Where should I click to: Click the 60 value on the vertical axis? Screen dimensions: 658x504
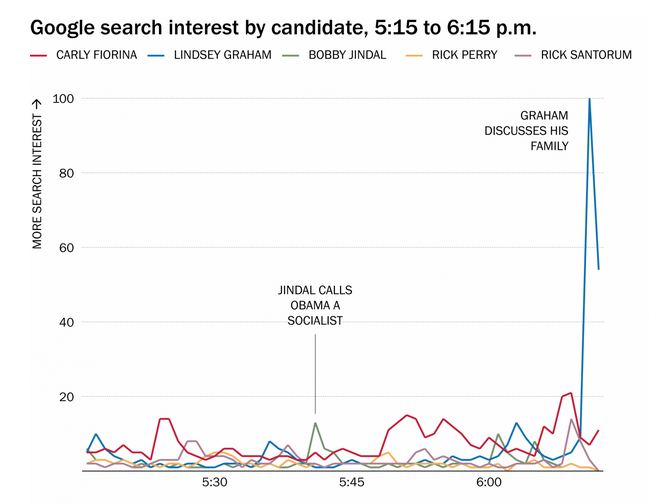pyautogui.click(x=69, y=248)
